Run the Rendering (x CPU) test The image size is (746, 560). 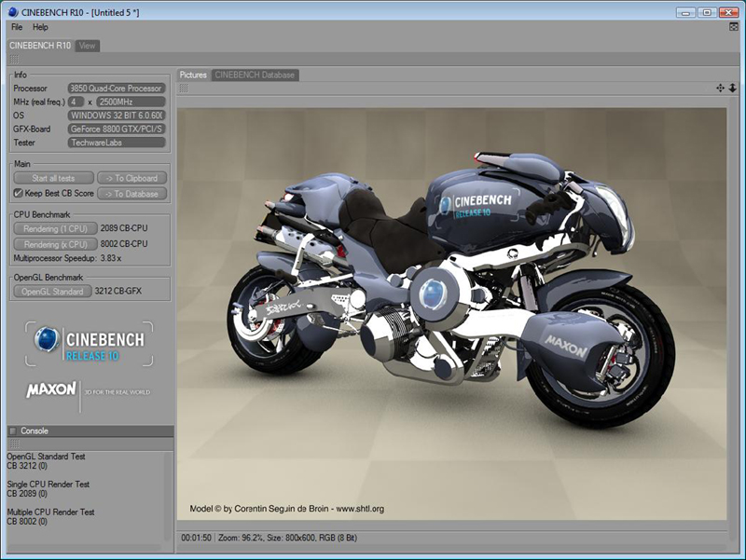click(x=55, y=244)
